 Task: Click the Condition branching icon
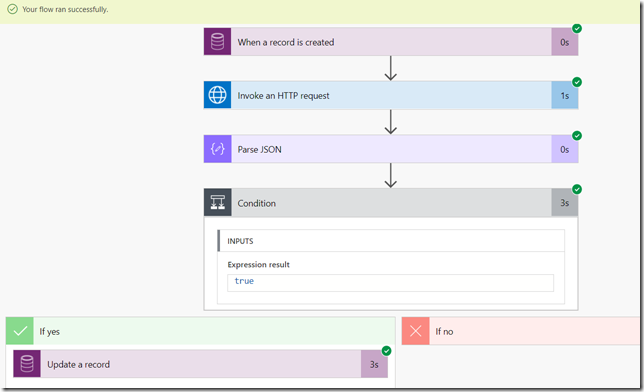(x=218, y=203)
